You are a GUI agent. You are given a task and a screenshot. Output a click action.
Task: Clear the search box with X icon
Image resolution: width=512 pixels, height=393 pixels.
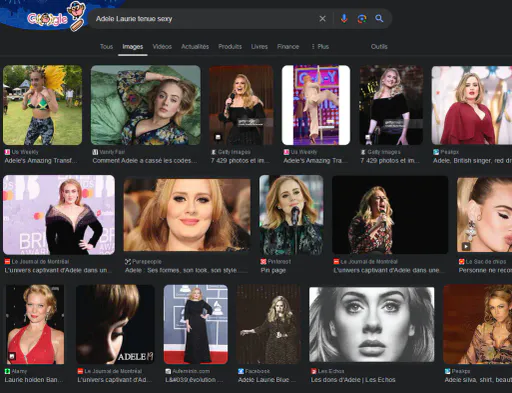tap(322, 19)
